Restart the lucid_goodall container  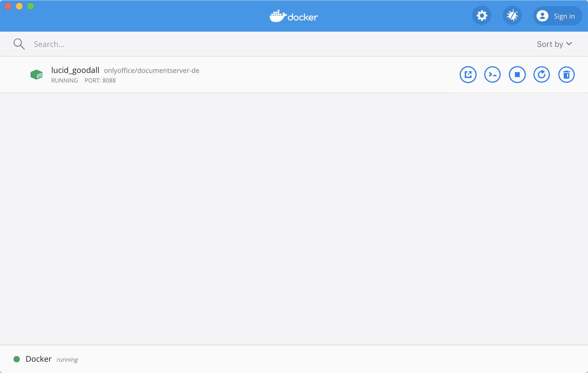pos(542,75)
